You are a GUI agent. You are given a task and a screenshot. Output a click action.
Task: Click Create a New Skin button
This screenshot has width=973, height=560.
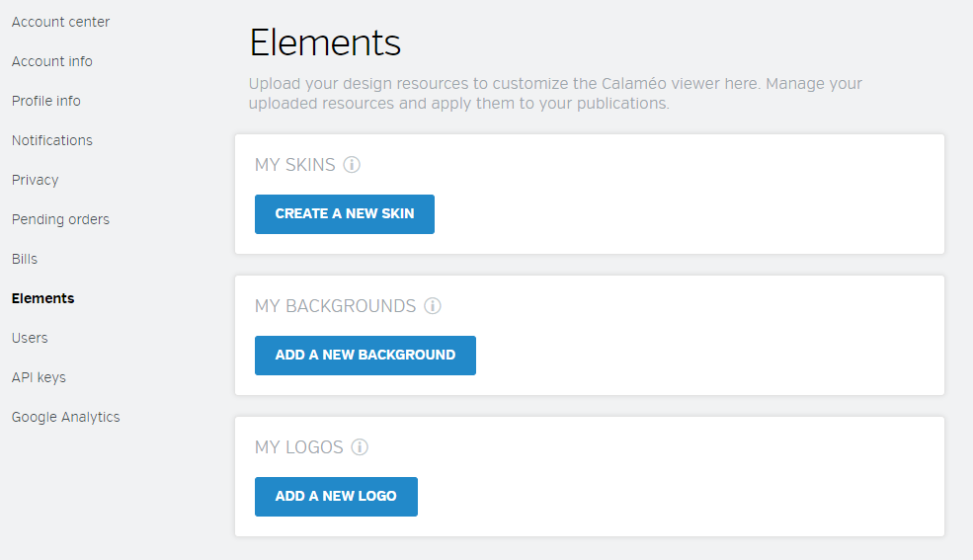[345, 214]
